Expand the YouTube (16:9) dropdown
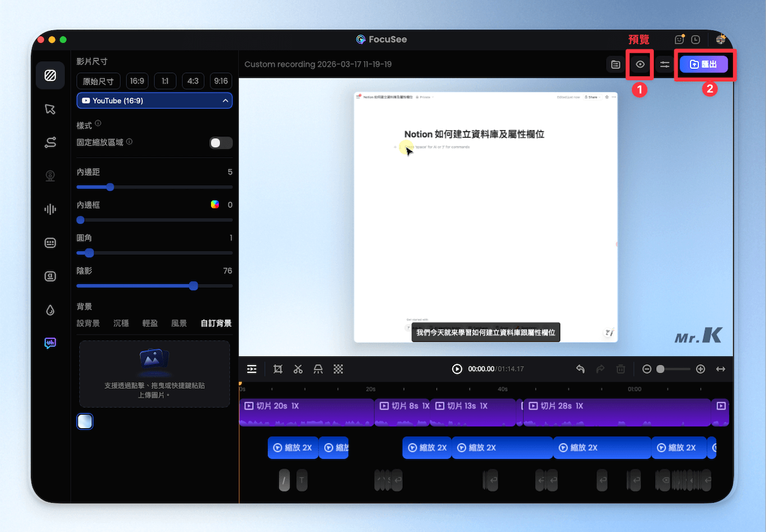The width and height of the screenshot is (766, 532). pyautogui.click(x=154, y=100)
